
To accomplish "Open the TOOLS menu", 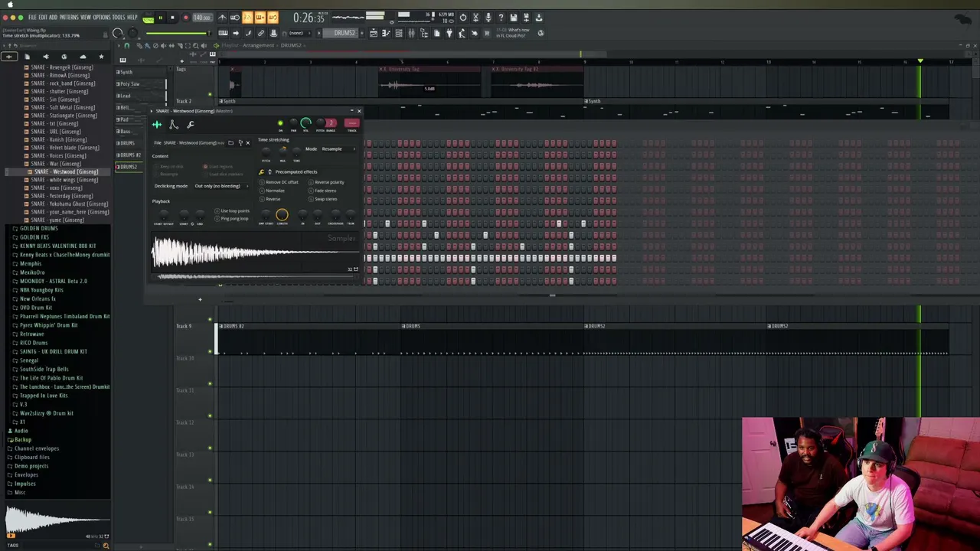I will (119, 17).
